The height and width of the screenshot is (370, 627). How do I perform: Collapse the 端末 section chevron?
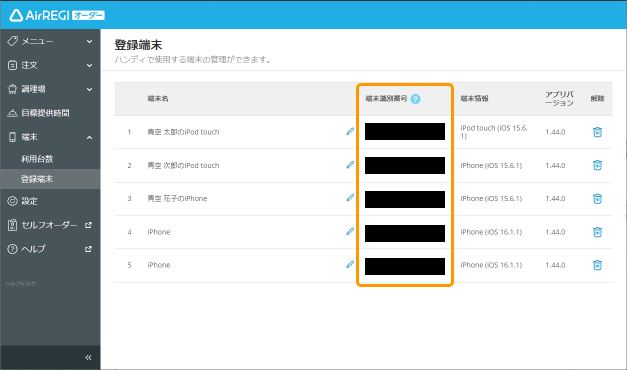click(90, 137)
